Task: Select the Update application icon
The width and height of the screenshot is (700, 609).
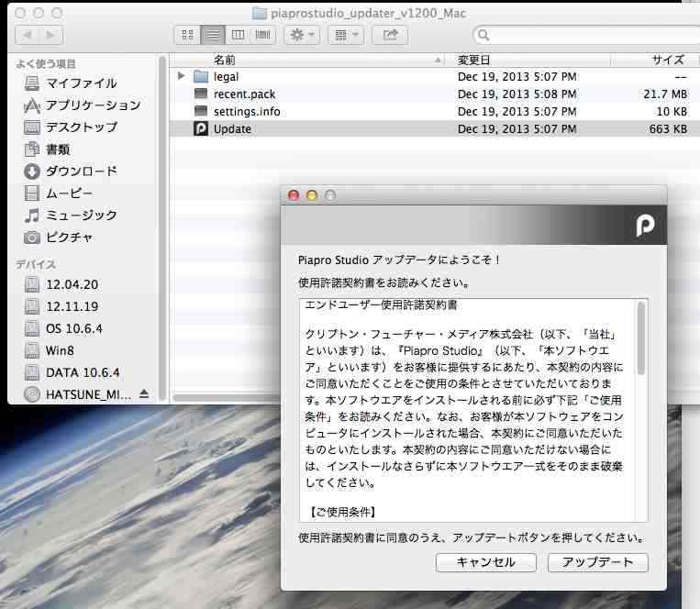Action: (x=201, y=128)
